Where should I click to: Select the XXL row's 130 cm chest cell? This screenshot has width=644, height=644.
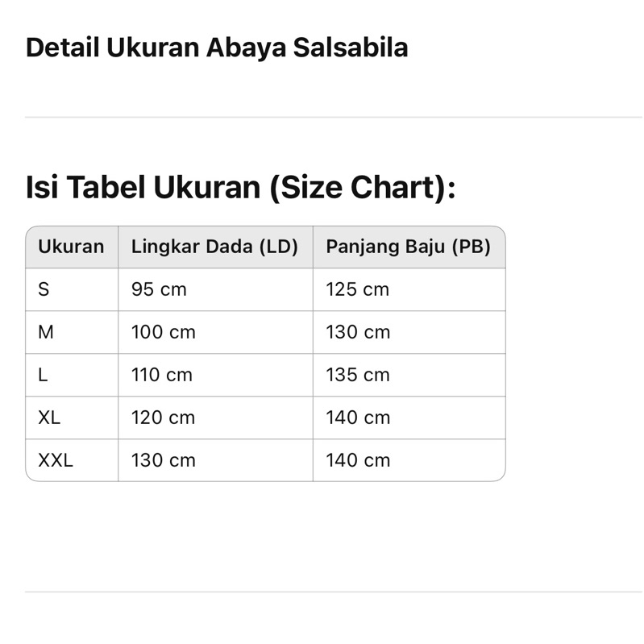coord(164,460)
